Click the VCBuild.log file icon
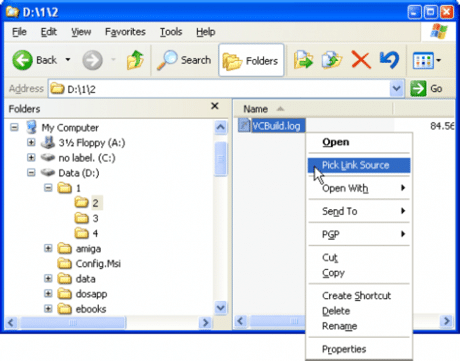Viewport: 460px width, 361px height. pos(244,125)
